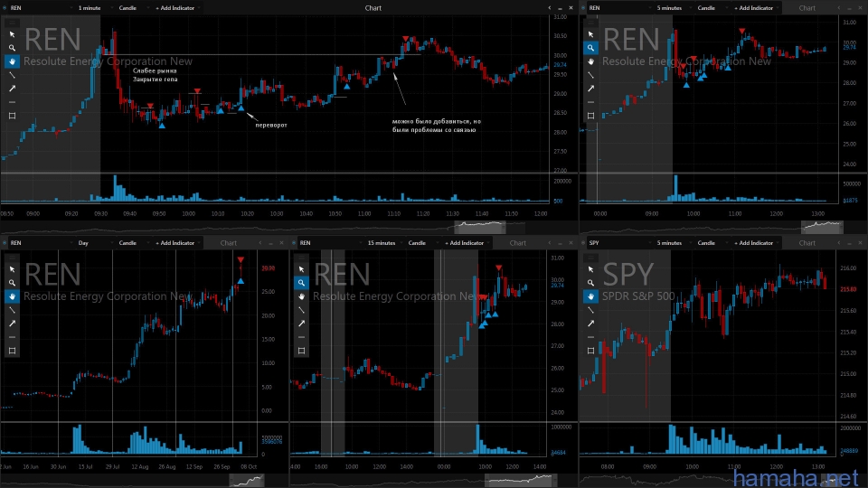Select Chart tab of REN Day panel

click(x=229, y=243)
